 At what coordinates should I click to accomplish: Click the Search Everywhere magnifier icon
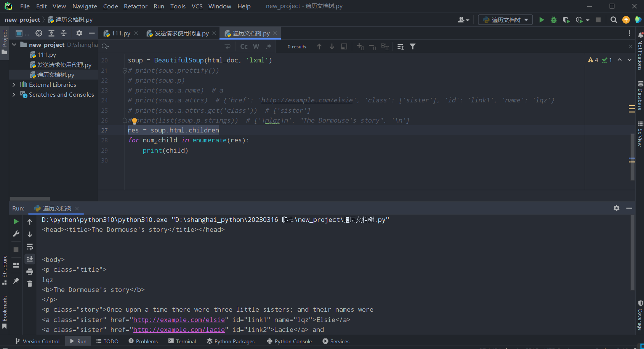(x=614, y=20)
